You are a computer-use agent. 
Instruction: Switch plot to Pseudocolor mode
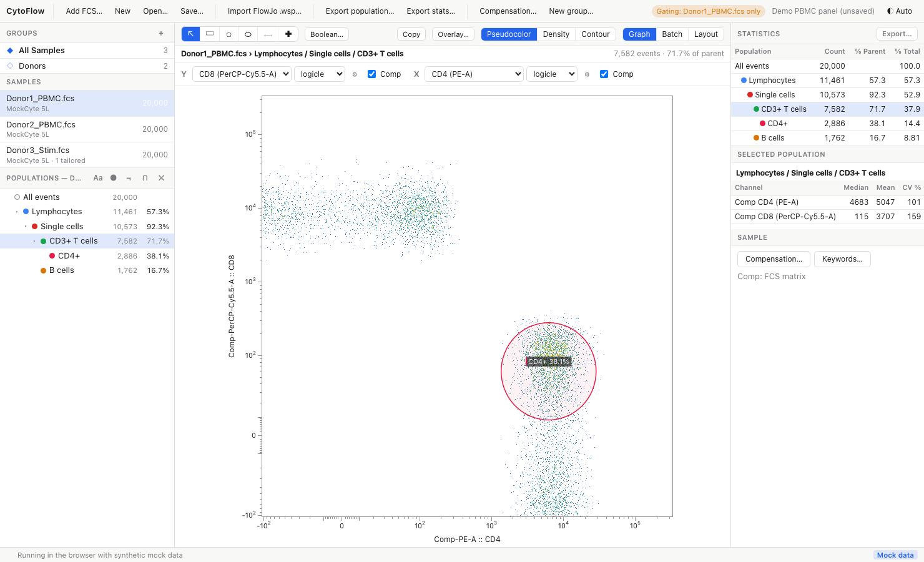[509, 34]
